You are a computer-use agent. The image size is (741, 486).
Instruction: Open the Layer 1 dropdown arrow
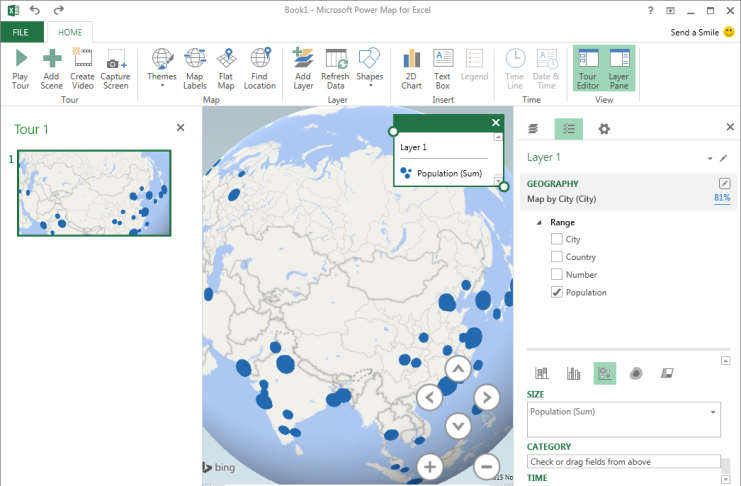(x=710, y=158)
